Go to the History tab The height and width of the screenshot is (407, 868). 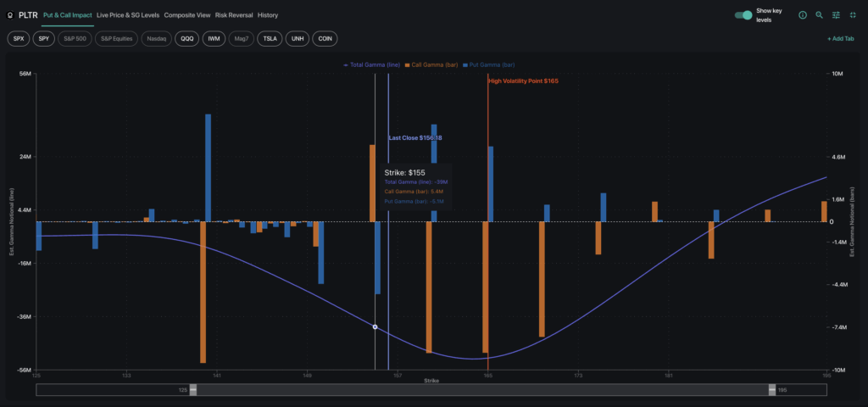tap(268, 15)
